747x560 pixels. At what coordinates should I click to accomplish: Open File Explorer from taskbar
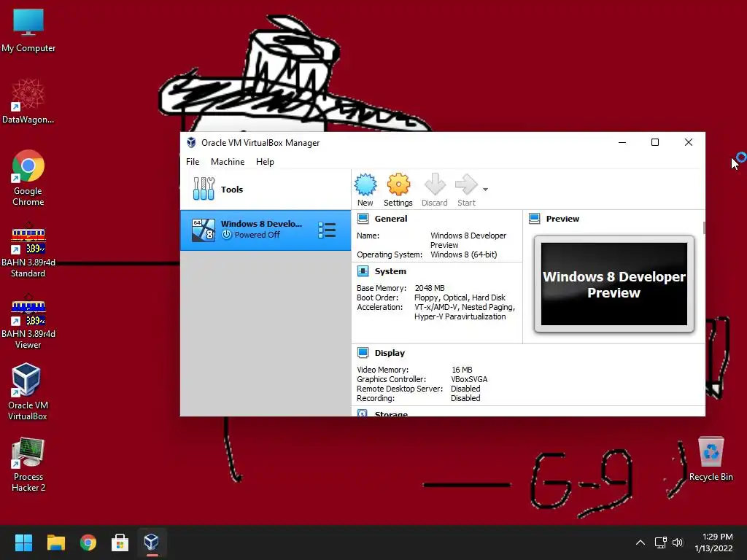click(55, 542)
